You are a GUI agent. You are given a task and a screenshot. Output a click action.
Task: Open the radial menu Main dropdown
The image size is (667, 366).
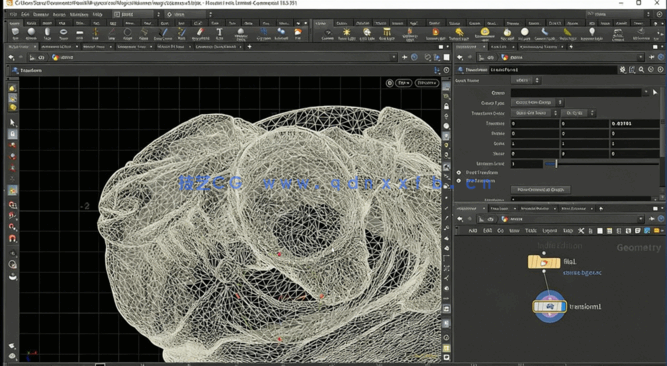[188, 14]
